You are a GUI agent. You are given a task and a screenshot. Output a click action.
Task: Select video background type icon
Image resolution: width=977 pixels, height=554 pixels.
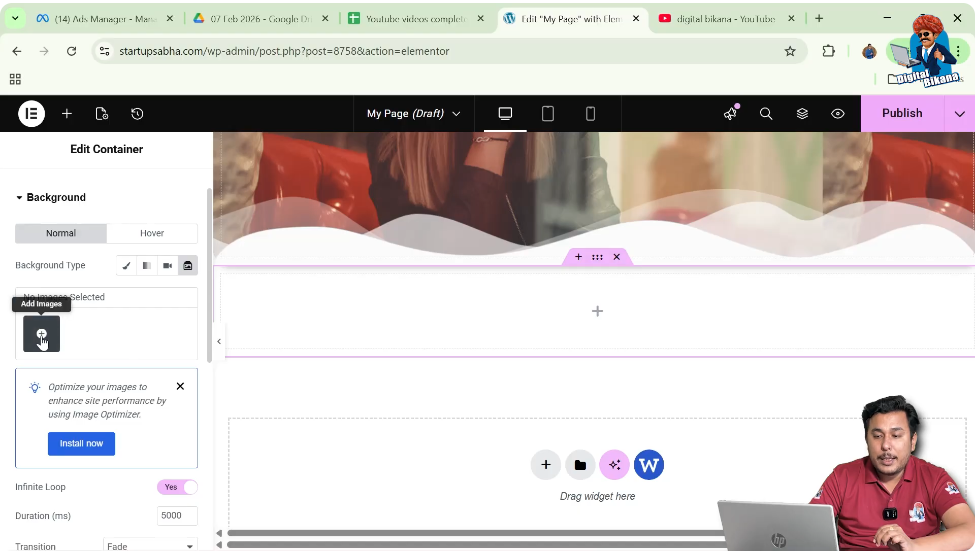[x=167, y=265]
